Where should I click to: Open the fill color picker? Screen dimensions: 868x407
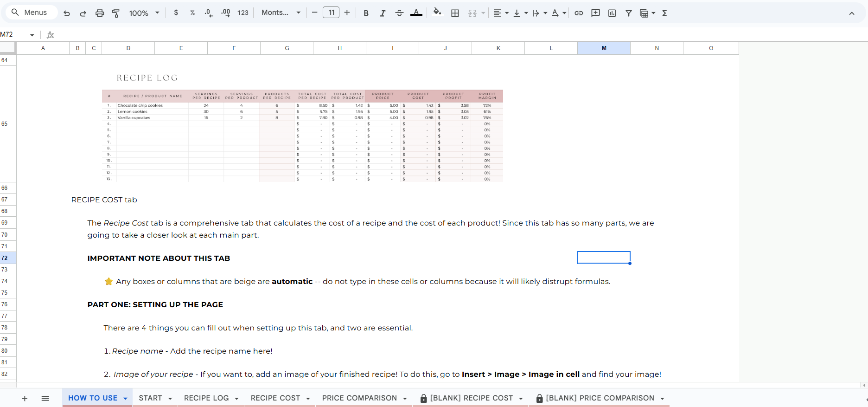(437, 13)
